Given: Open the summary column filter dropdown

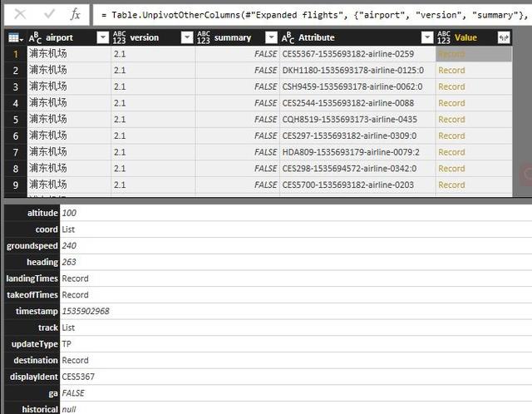Looking at the screenshot, I should tap(271, 37).
